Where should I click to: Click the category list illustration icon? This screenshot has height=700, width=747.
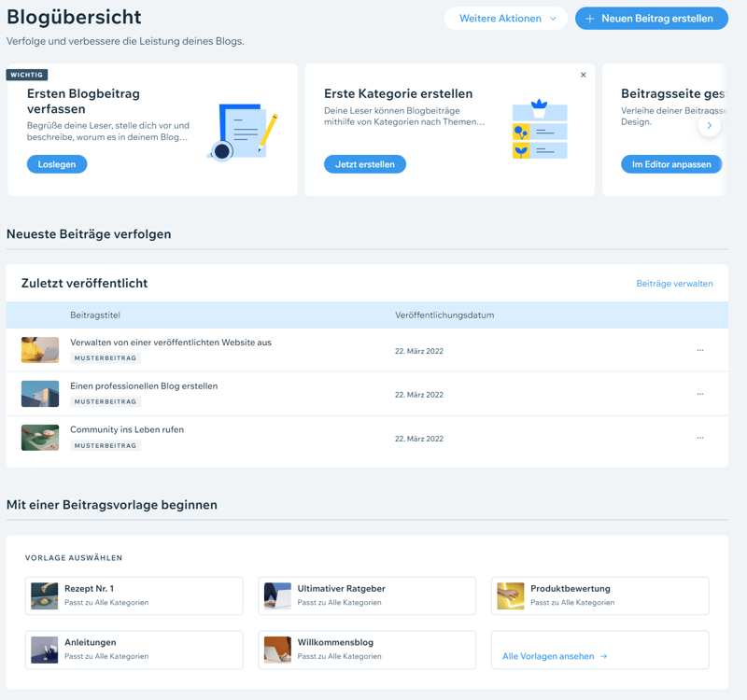tap(539, 130)
